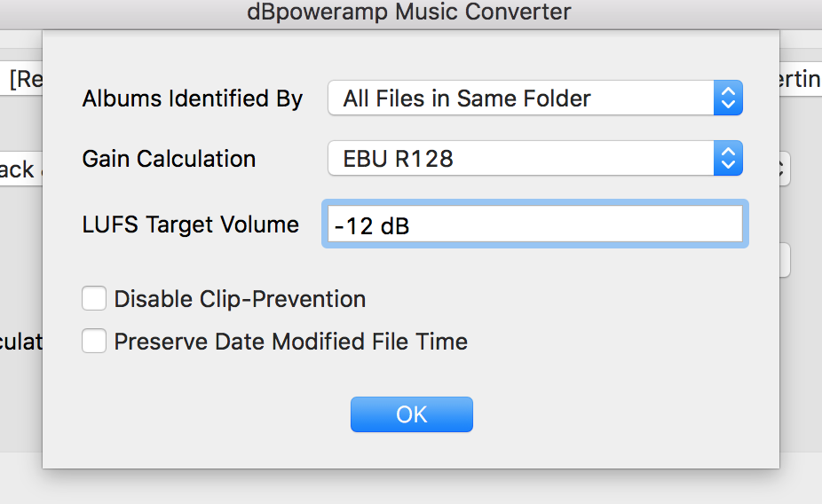
Task: Focus the LUFS Target Volume field
Action: click(534, 225)
